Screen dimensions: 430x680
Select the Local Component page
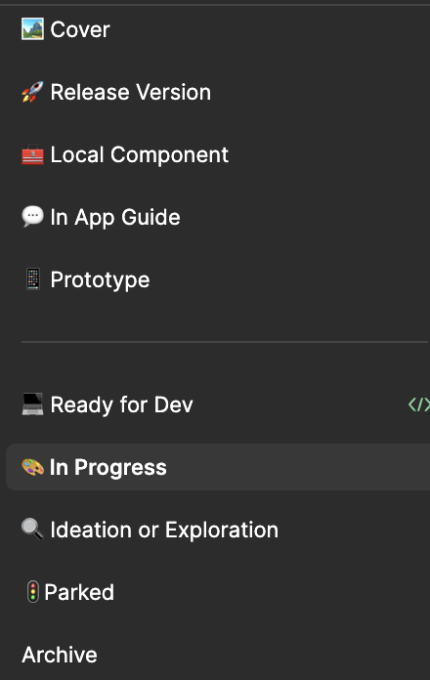(x=218, y=155)
